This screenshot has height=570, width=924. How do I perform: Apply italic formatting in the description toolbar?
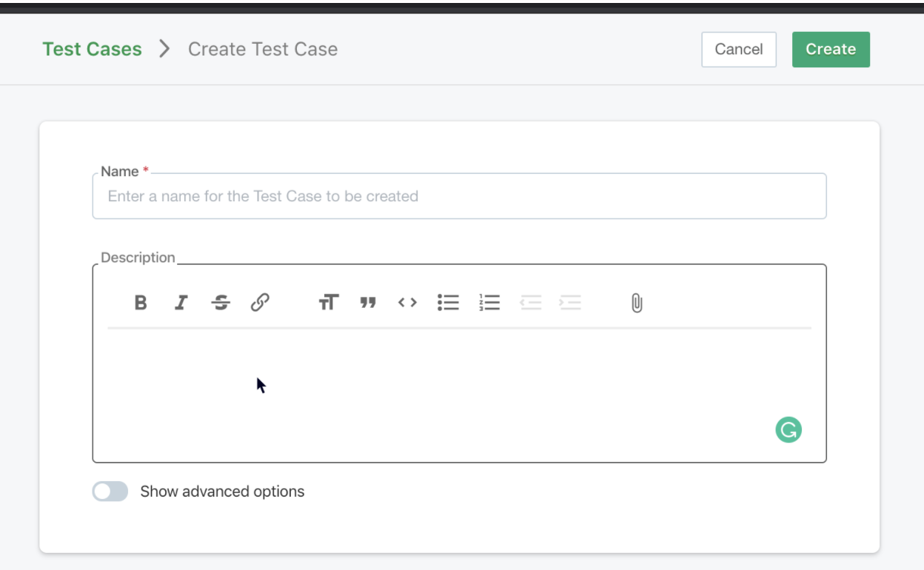pyautogui.click(x=181, y=302)
